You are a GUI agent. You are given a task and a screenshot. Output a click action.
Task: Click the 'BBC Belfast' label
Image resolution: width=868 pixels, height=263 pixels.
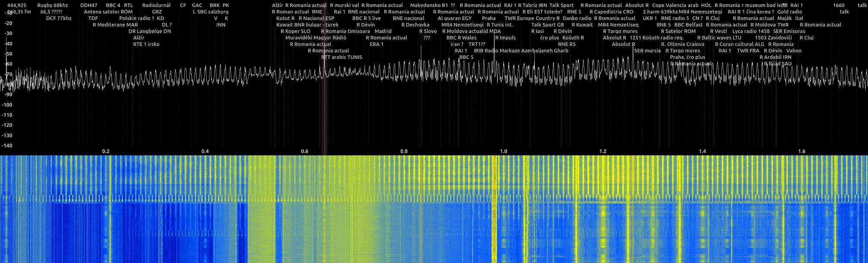pos(689,25)
